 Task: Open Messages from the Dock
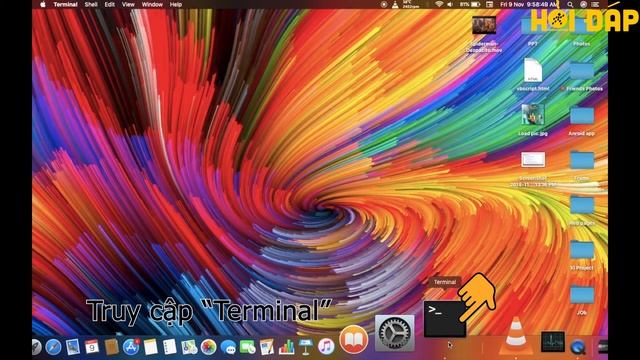[x=229, y=347]
